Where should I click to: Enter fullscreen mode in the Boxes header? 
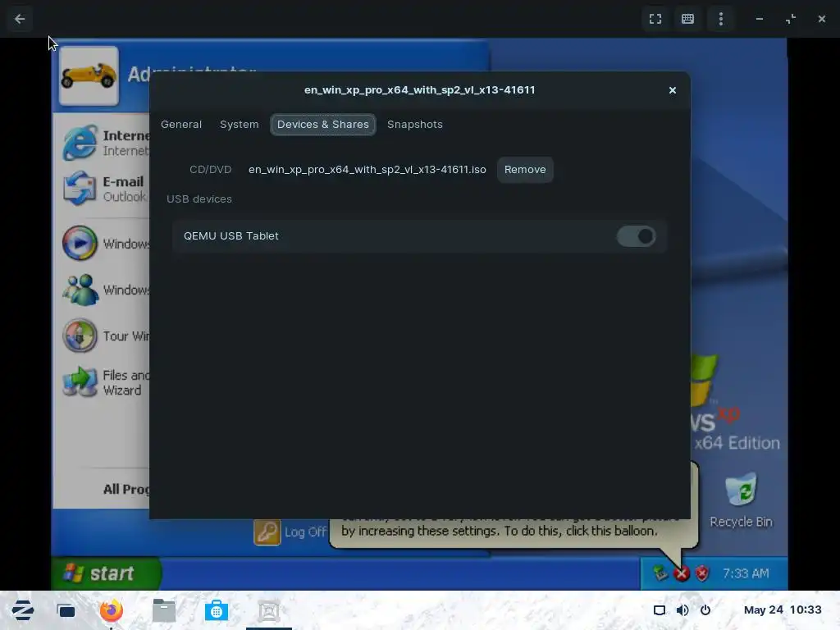pos(655,20)
